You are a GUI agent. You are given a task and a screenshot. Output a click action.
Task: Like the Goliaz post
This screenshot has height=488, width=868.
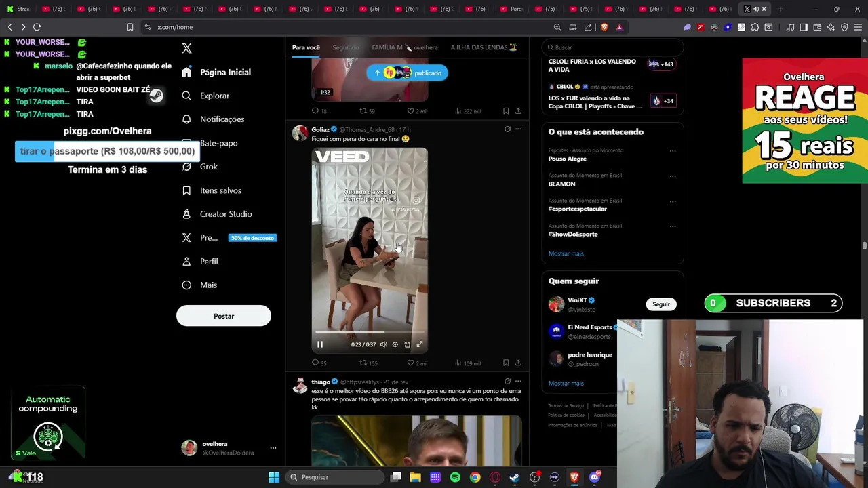pos(417,363)
